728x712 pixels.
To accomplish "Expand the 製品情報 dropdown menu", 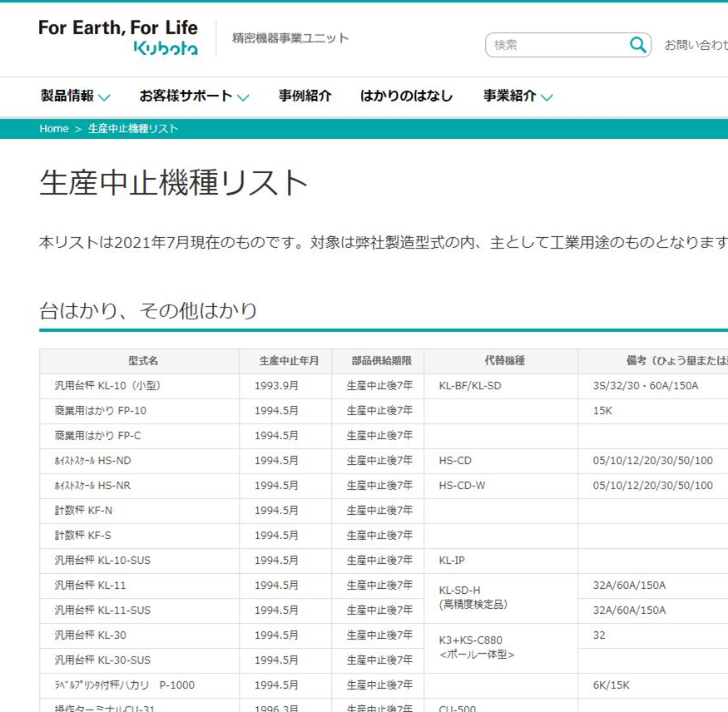I will tap(75, 96).
